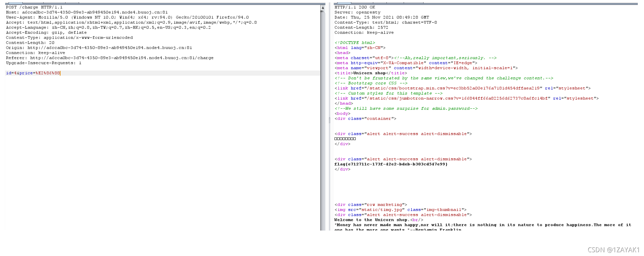Select 'Accept-Encoding: gzip, deflate' line
The width and height of the screenshot is (644, 256).
click(x=46, y=33)
